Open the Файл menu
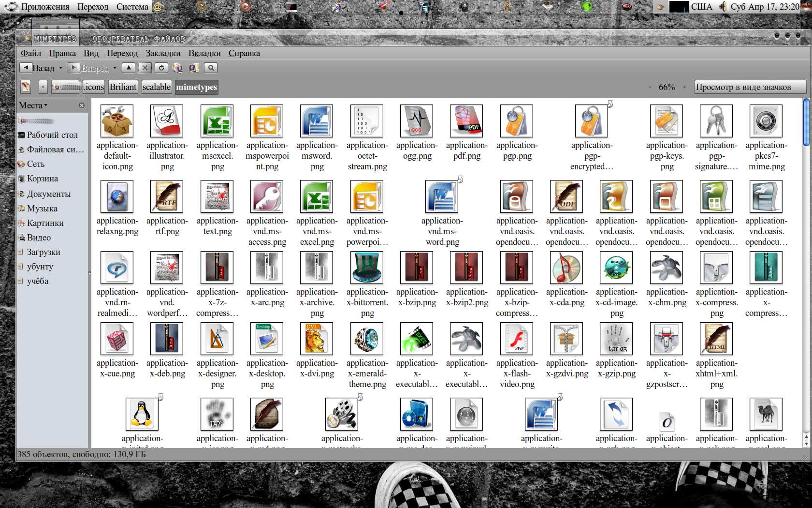The width and height of the screenshot is (812, 508). coord(31,53)
